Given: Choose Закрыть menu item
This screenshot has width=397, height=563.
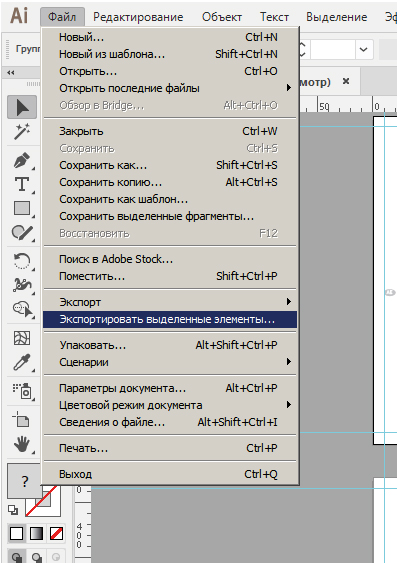Looking at the screenshot, I should point(170,131).
